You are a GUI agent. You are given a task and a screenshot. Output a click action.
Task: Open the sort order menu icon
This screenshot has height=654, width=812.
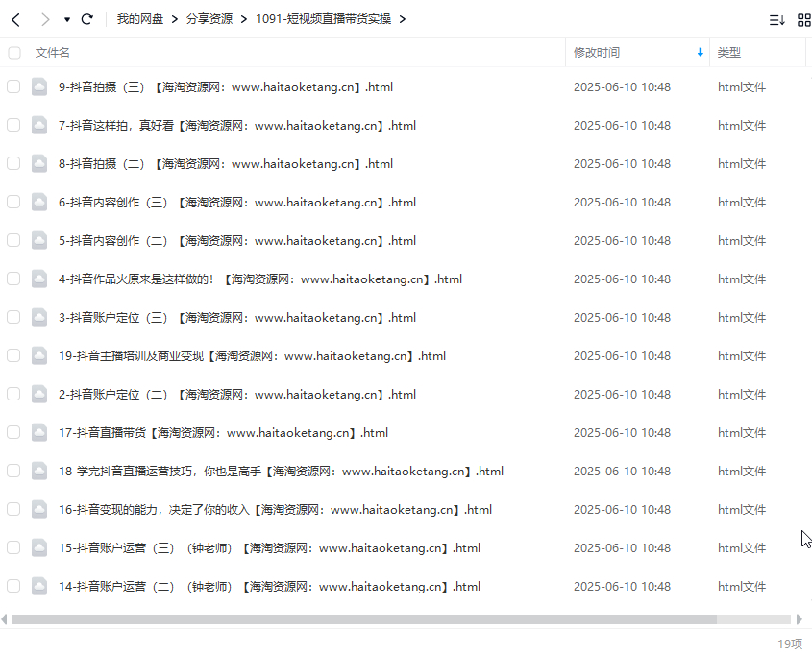(x=776, y=20)
